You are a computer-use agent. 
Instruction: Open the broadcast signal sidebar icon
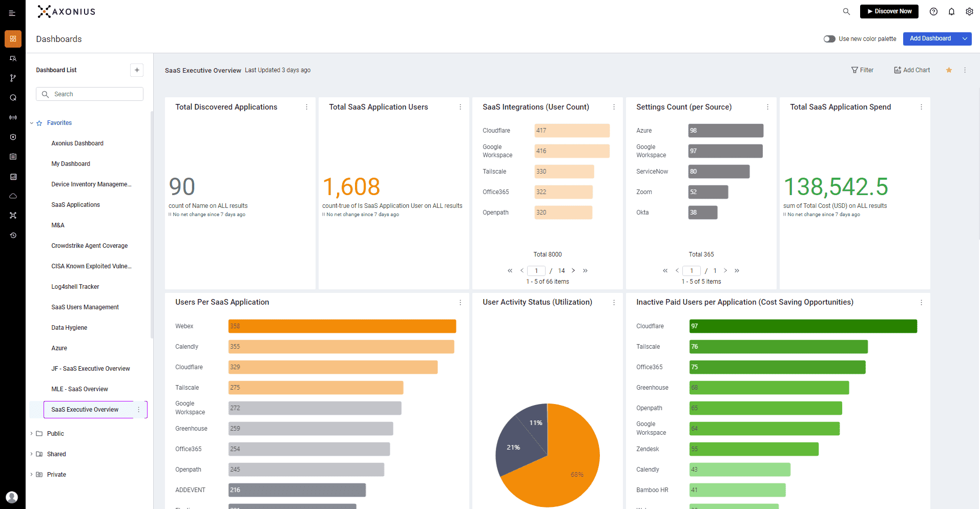coord(13,117)
